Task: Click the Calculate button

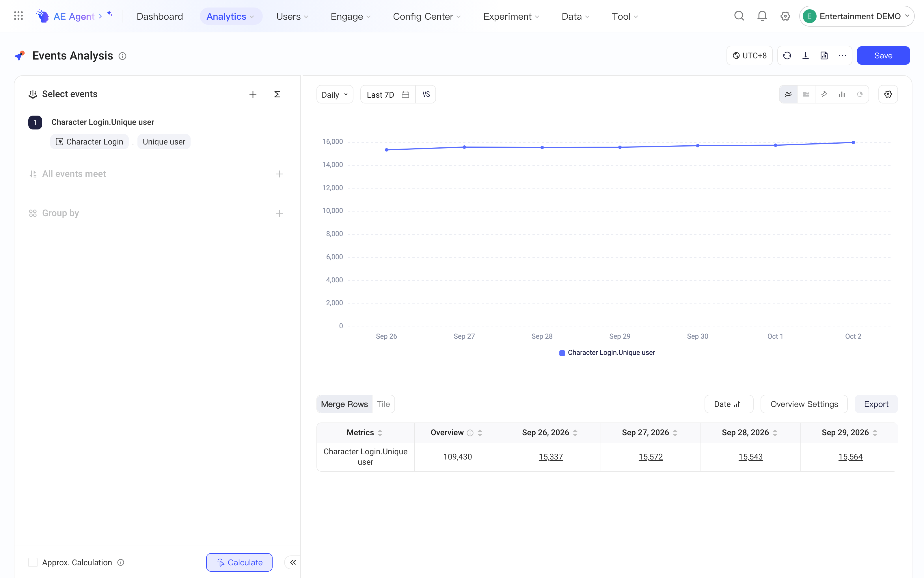Action: (x=239, y=562)
